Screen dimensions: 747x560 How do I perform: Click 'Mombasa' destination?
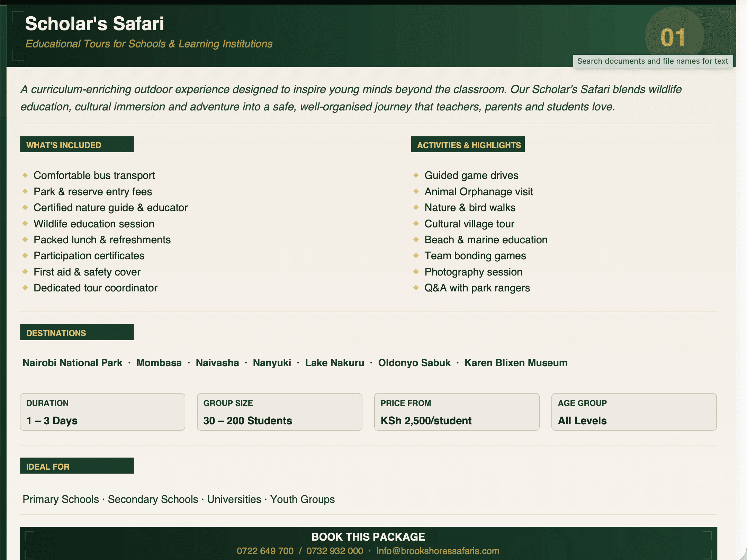click(x=159, y=363)
